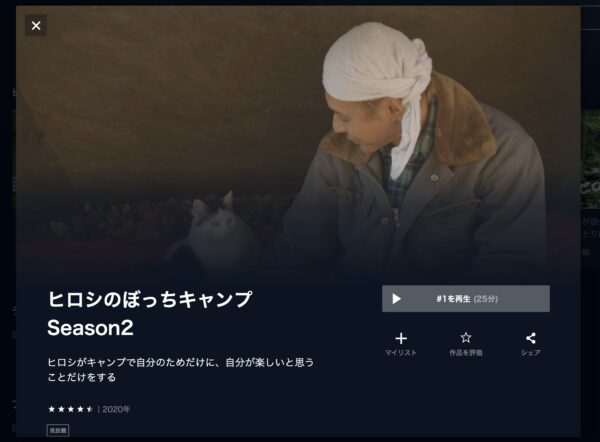This screenshot has height=442, width=600.
Task: Click the 作品を評価 star outline icon
Action: point(466,338)
